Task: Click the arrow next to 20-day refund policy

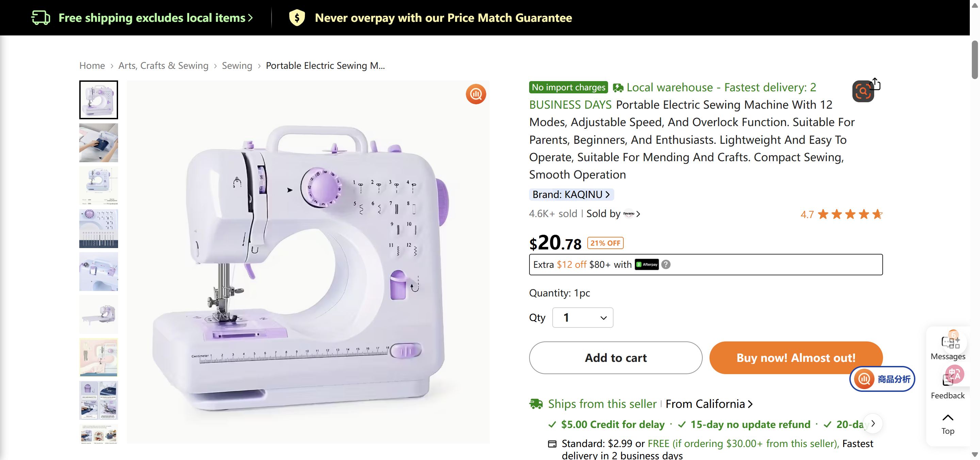Action: [x=873, y=424]
